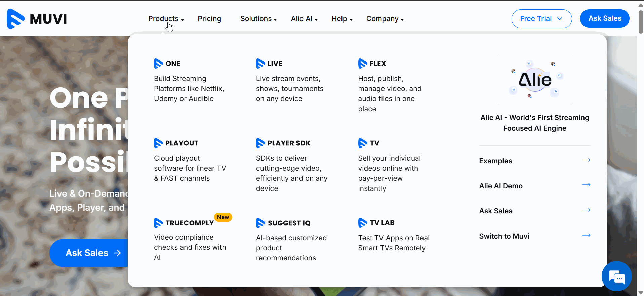
Task: Open the PLAYER SDK product icon
Action: point(260,143)
